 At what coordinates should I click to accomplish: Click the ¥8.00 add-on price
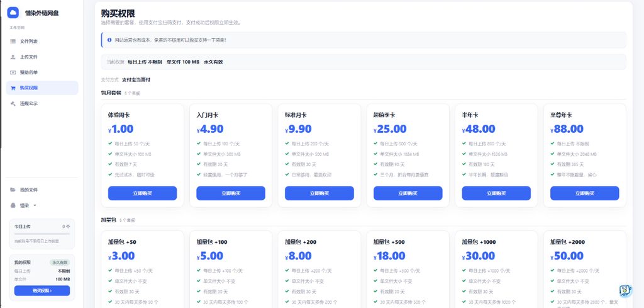(x=298, y=256)
